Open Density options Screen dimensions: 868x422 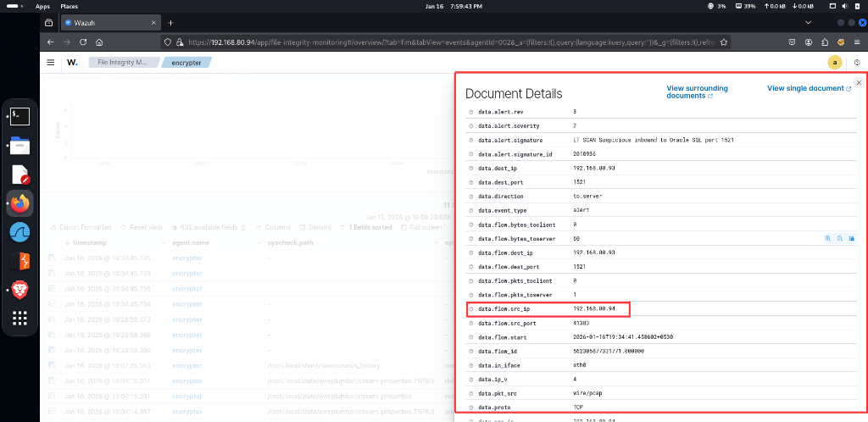315,227
